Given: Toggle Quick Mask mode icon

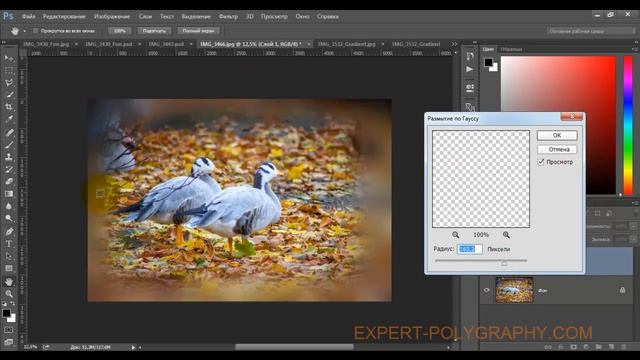Looking at the screenshot, I should point(9,329).
